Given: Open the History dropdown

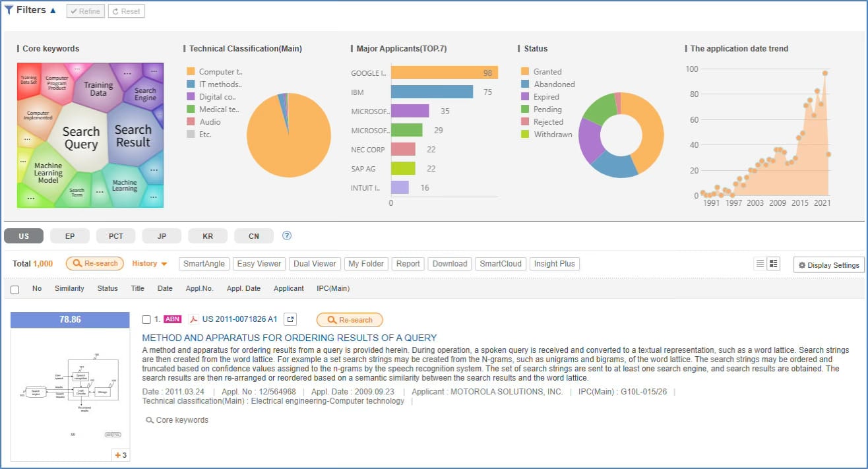Looking at the screenshot, I should 150,264.
